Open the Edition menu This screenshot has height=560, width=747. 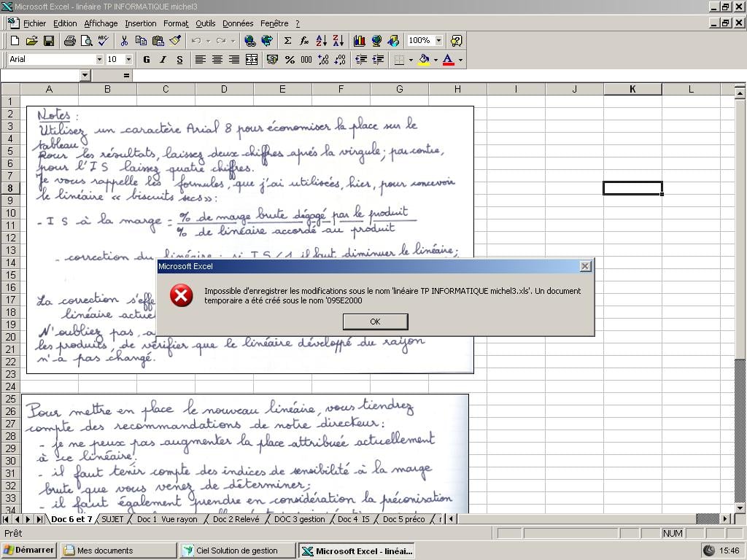(x=65, y=23)
